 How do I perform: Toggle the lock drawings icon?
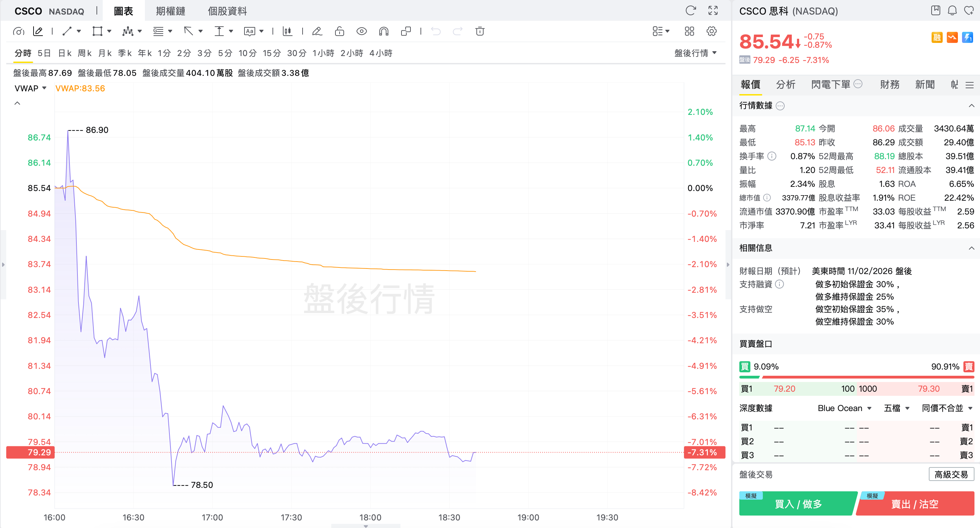(339, 31)
